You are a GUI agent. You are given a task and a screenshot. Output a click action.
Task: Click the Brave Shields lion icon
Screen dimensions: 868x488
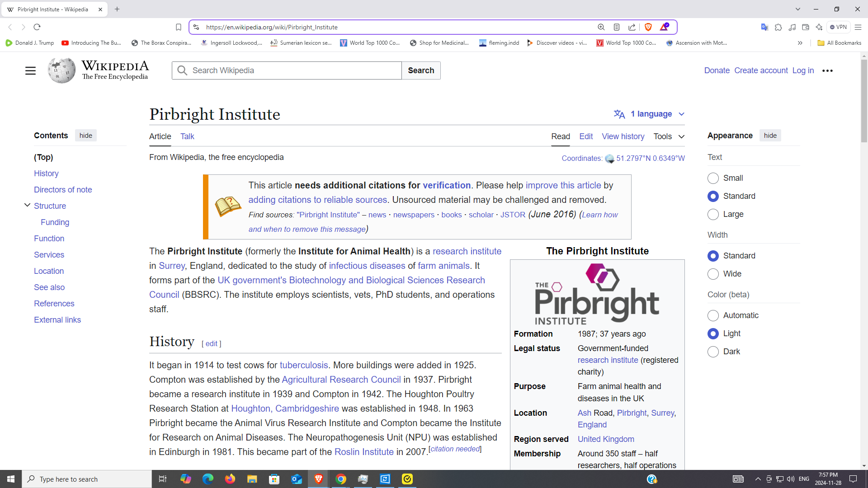(648, 27)
